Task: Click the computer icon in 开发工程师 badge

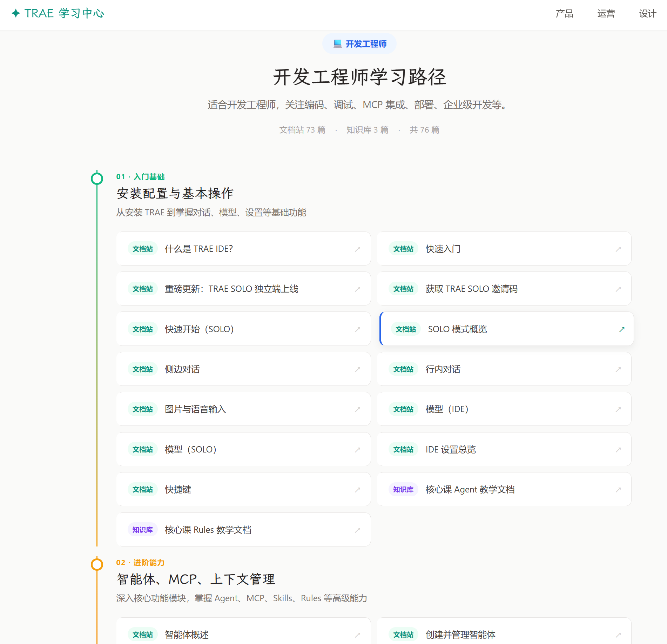Action: [x=337, y=44]
